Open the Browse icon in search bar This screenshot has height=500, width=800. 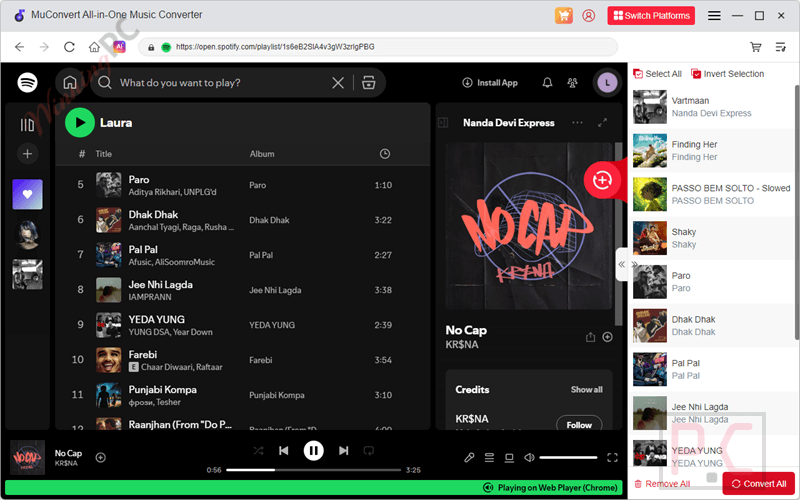(369, 83)
